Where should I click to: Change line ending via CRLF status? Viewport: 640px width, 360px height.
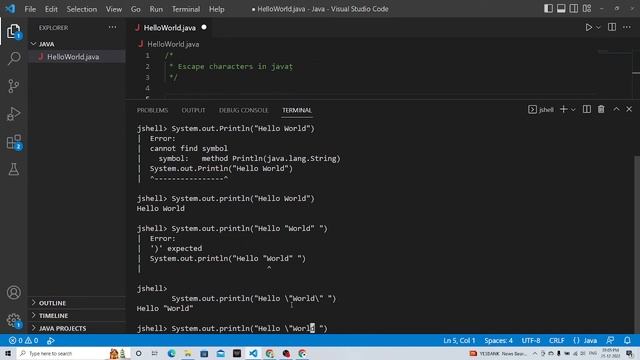click(557, 340)
